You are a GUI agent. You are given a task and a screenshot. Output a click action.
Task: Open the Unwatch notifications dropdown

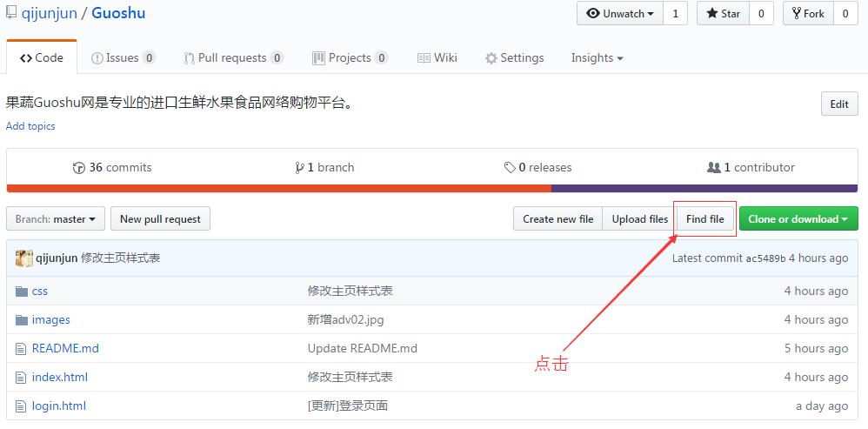[620, 14]
